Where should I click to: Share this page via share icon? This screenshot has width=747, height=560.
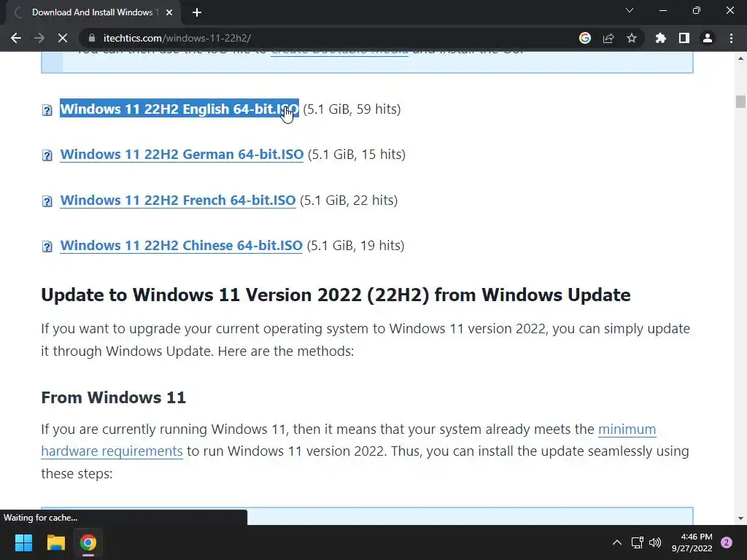point(608,38)
